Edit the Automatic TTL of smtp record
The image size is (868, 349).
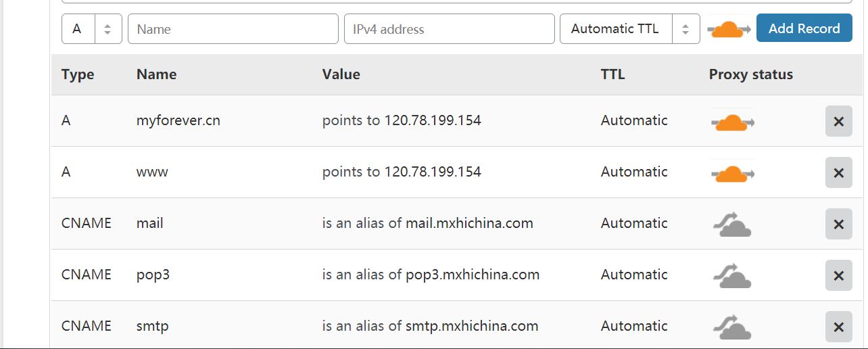(634, 326)
